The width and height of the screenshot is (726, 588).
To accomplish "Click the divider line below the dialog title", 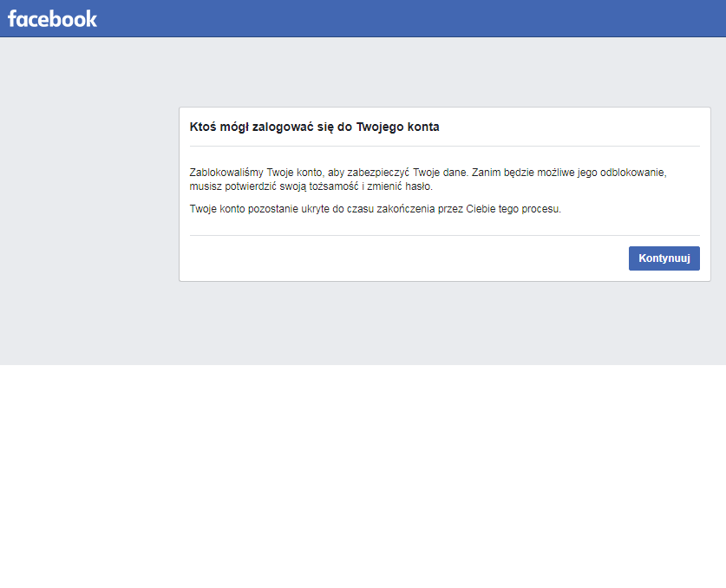I will pos(444,146).
